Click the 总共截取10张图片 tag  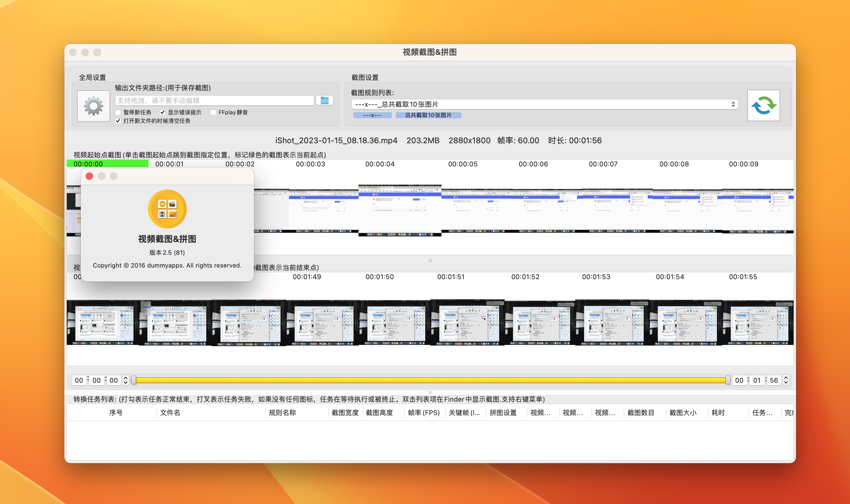[x=428, y=115]
